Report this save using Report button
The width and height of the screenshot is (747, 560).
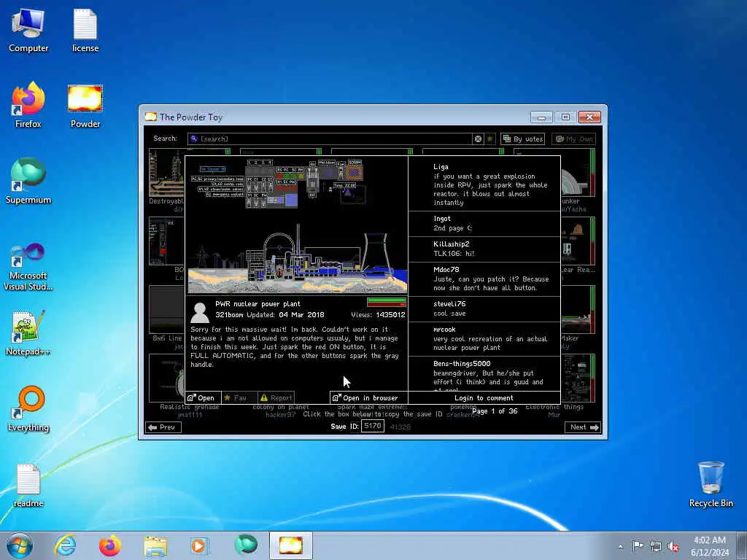(x=276, y=397)
